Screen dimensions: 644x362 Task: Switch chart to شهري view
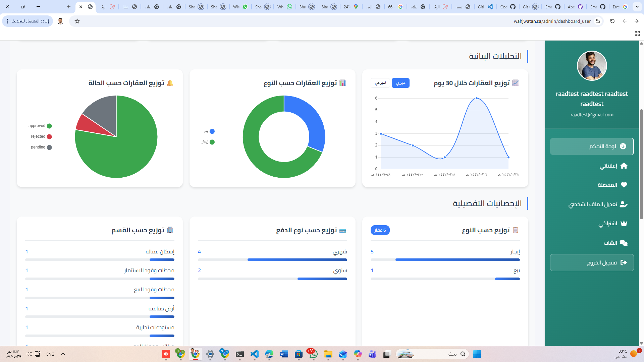pos(400,83)
